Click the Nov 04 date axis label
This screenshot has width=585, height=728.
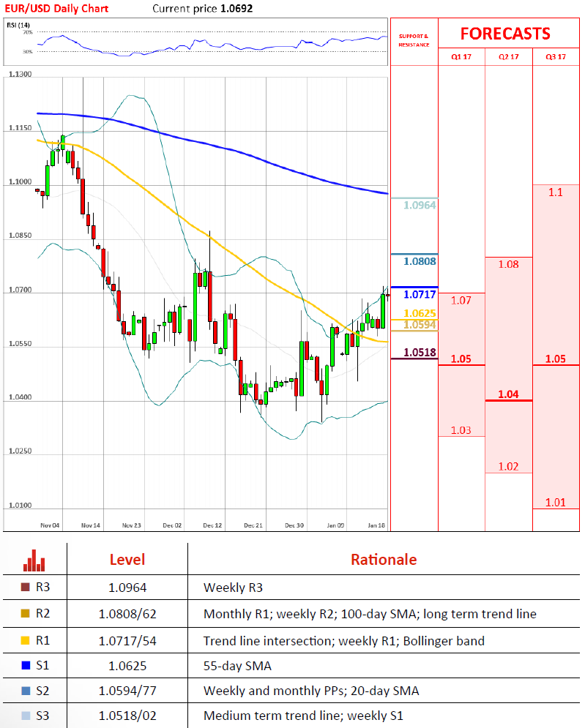(50, 525)
